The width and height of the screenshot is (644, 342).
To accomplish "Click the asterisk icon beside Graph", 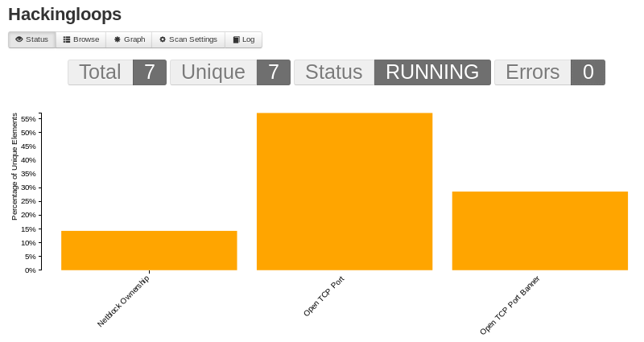I will (x=118, y=39).
